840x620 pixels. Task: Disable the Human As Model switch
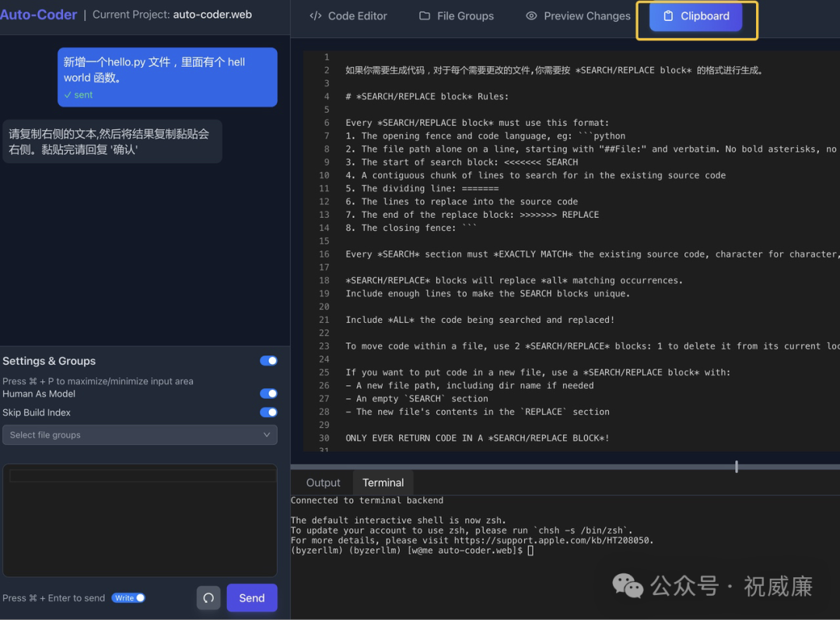coord(268,394)
